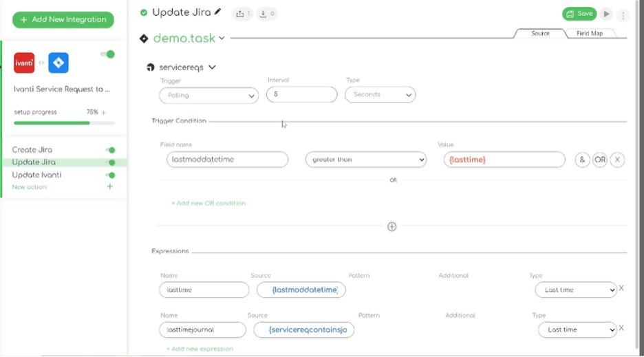Screen dimensions: 644x357
Task: Click the plus icon next to New action
Action: [x=109, y=186]
